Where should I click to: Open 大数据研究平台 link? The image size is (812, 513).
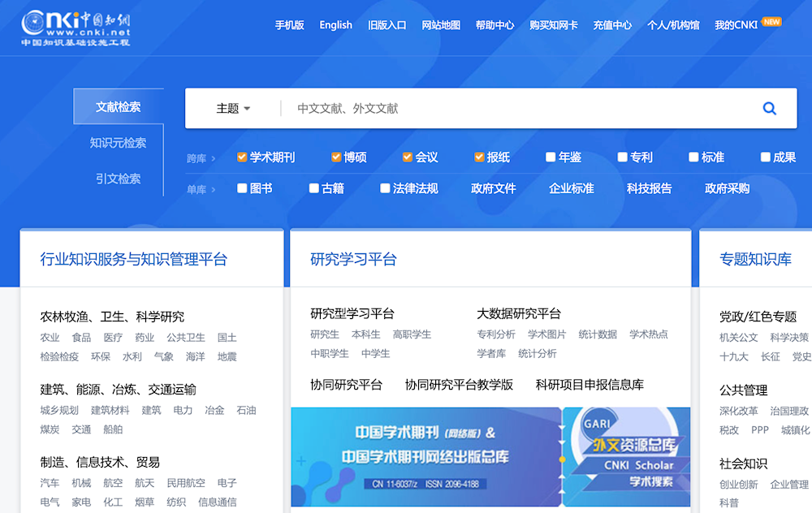point(519,313)
